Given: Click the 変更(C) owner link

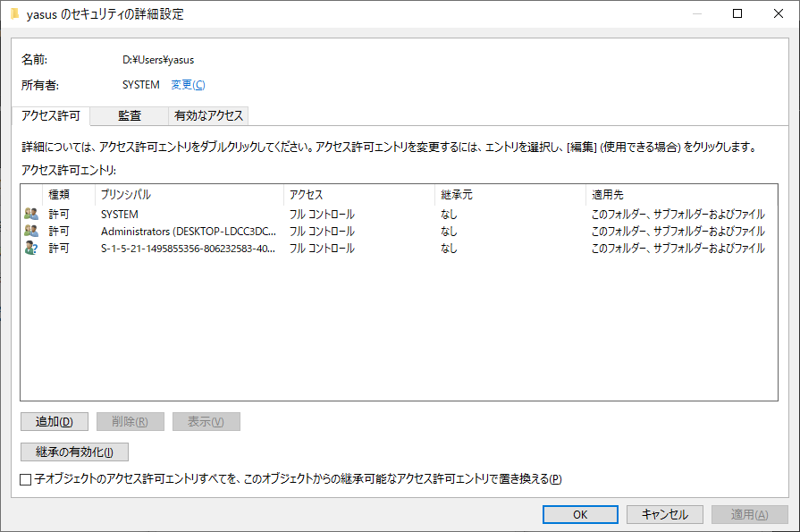Looking at the screenshot, I should (x=188, y=85).
